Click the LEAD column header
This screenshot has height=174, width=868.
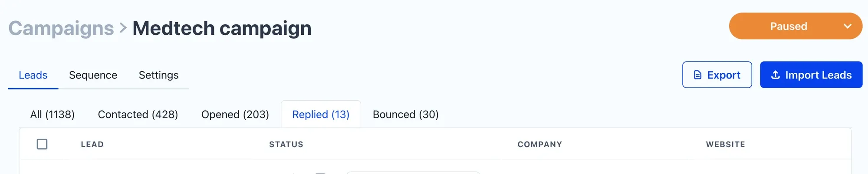click(x=92, y=144)
